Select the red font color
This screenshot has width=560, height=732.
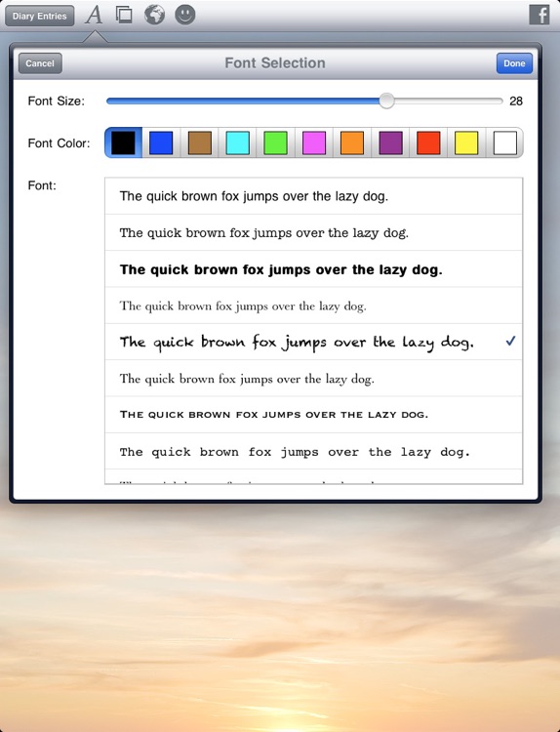pos(428,142)
